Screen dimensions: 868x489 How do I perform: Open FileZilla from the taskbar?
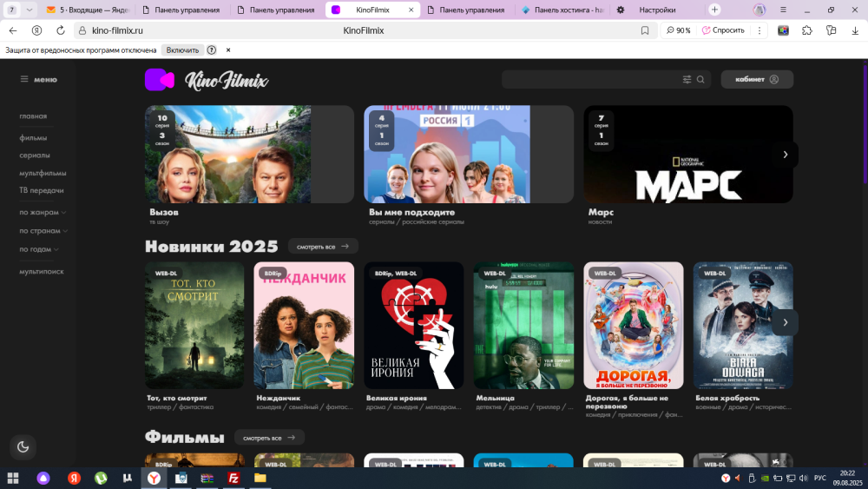coord(233,478)
